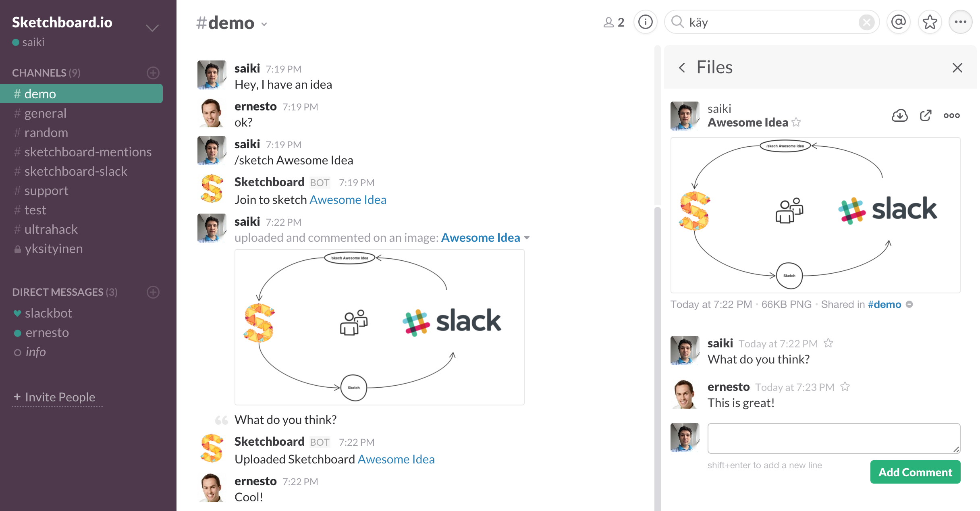Open starred items from the header
980x511 pixels.
point(930,22)
